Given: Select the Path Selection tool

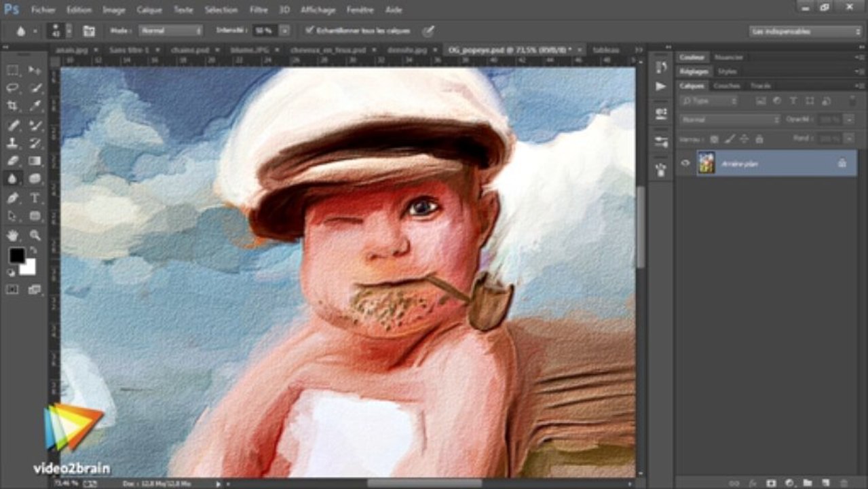Looking at the screenshot, I should (x=13, y=216).
